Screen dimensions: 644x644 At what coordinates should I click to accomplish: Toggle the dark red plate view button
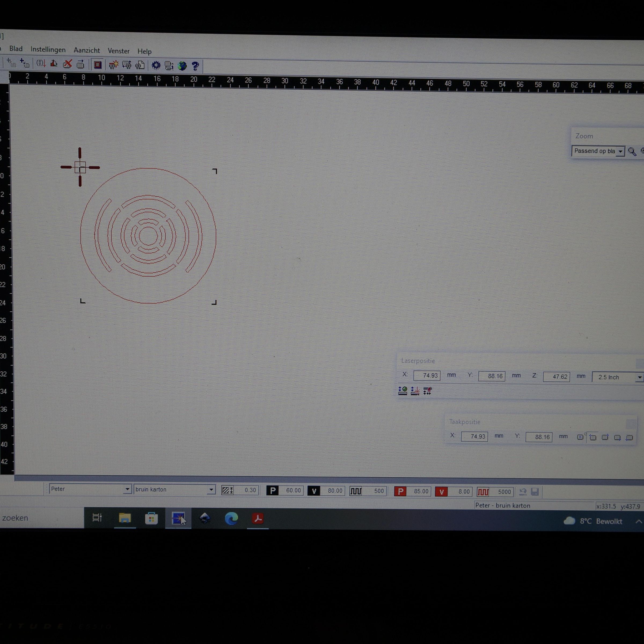click(x=97, y=65)
